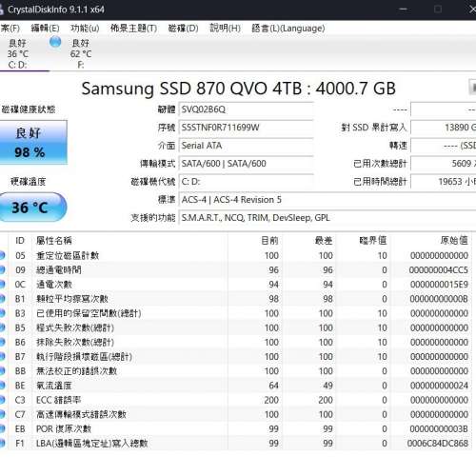The height and width of the screenshot is (476, 476).
Task: Click the ID column header
Action: pyautogui.click(x=20, y=241)
